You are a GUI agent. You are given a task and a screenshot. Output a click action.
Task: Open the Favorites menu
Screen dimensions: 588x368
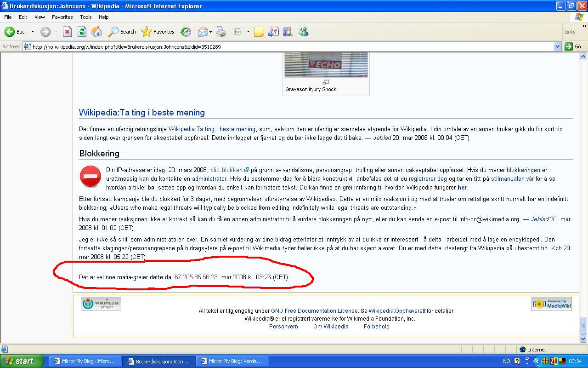coord(62,17)
